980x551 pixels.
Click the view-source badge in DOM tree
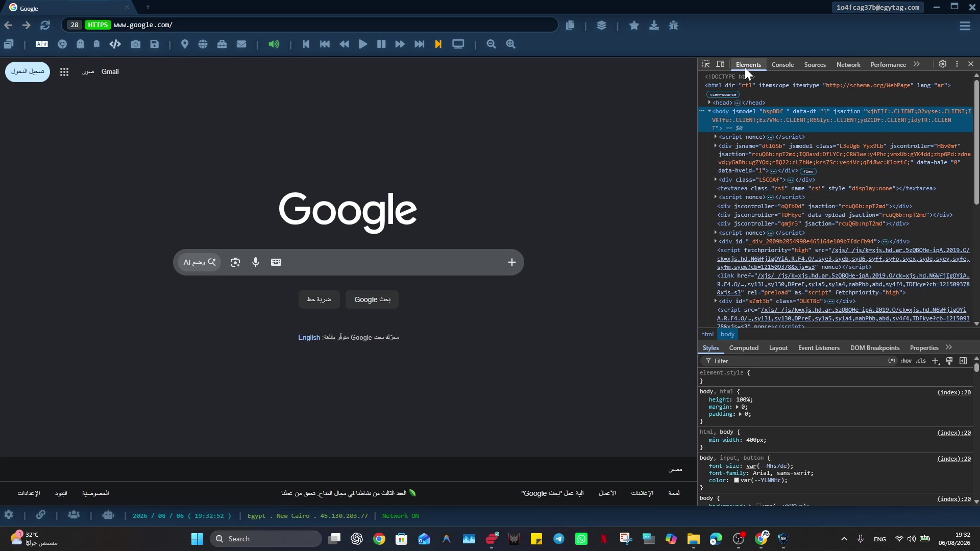723,94
